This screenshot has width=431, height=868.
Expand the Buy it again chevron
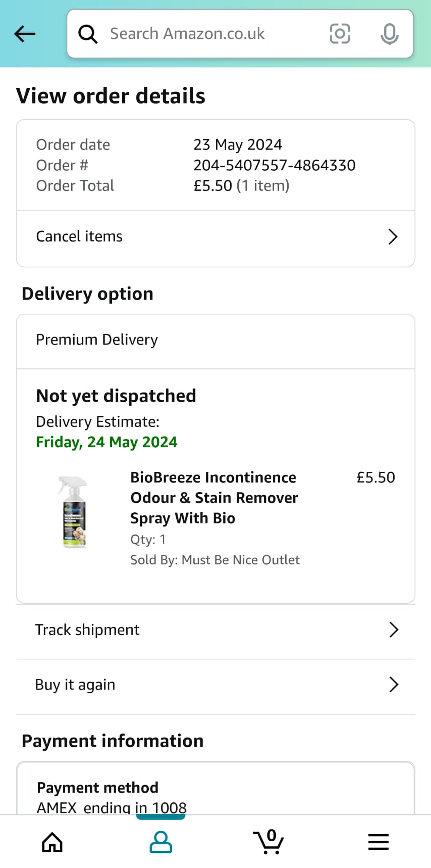tap(394, 684)
